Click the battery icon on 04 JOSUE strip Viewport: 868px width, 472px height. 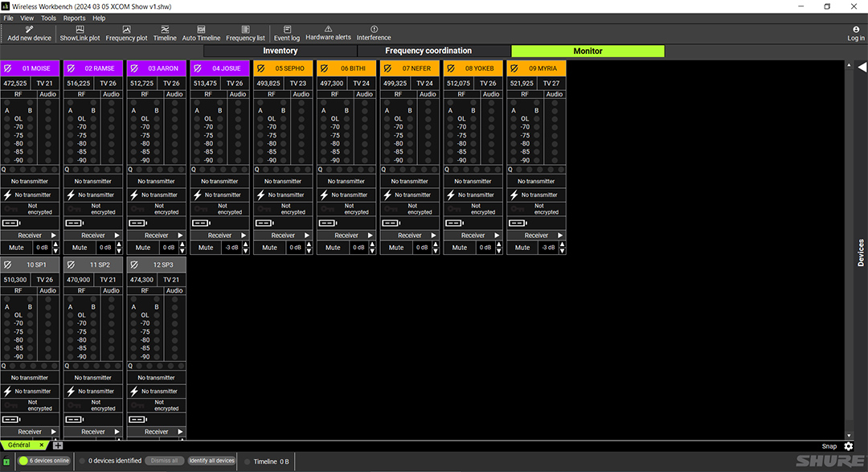(201, 224)
